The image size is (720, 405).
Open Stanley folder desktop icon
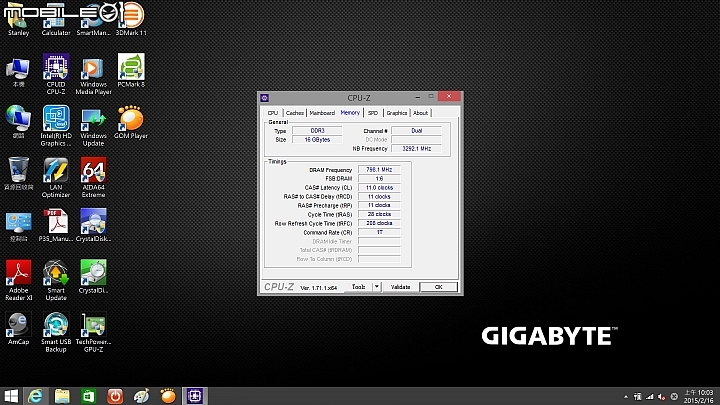[18, 19]
